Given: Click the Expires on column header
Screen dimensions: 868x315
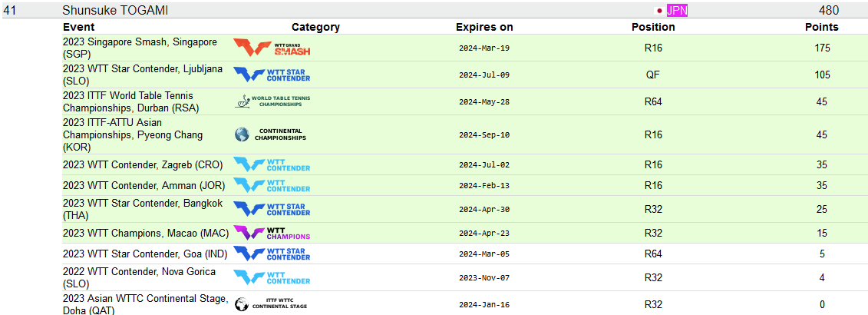Looking at the screenshot, I should (484, 27).
